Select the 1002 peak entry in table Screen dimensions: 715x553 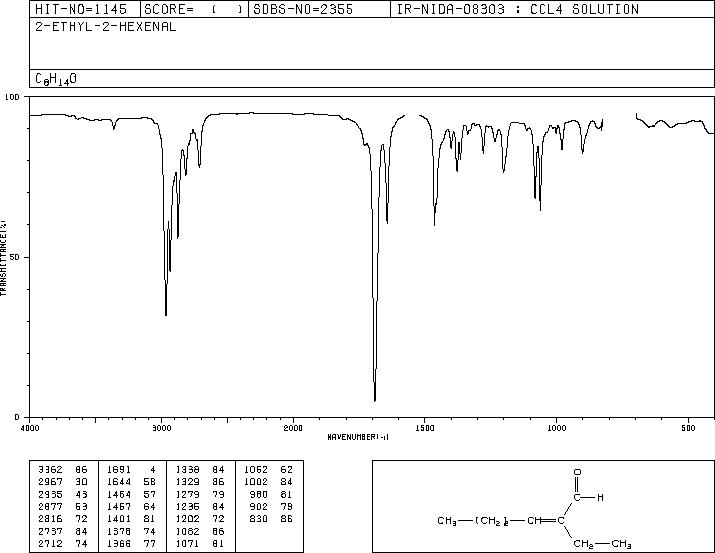pyautogui.click(x=269, y=482)
